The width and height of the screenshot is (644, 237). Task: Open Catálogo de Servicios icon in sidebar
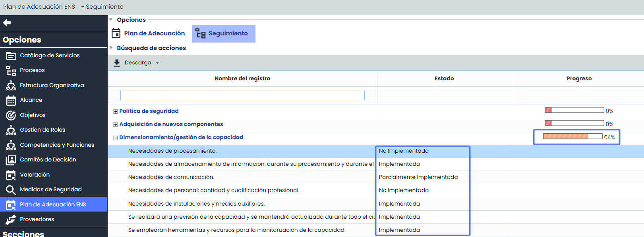pos(11,56)
